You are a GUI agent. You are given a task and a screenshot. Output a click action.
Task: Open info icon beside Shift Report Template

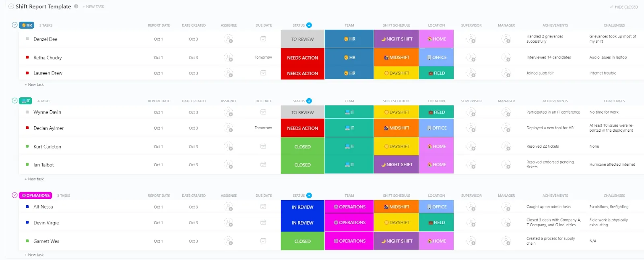(x=76, y=6)
